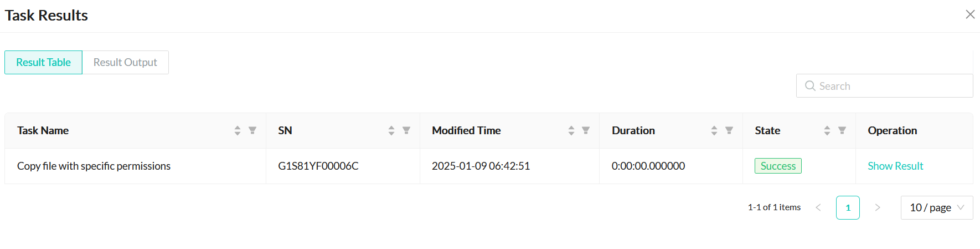The width and height of the screenshot is (980, 249).
Task: Open the Duration column filter
Action: 729,130
